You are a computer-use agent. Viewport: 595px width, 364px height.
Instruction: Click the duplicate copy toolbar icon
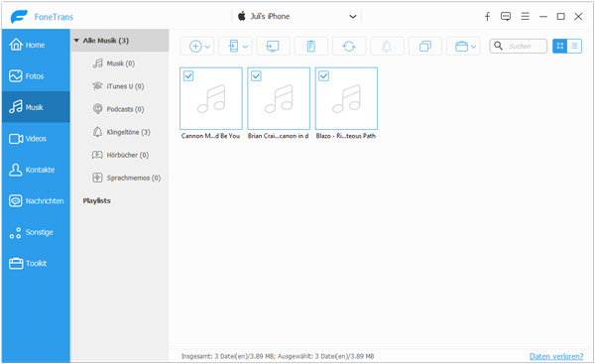click(x=424, y=47)
